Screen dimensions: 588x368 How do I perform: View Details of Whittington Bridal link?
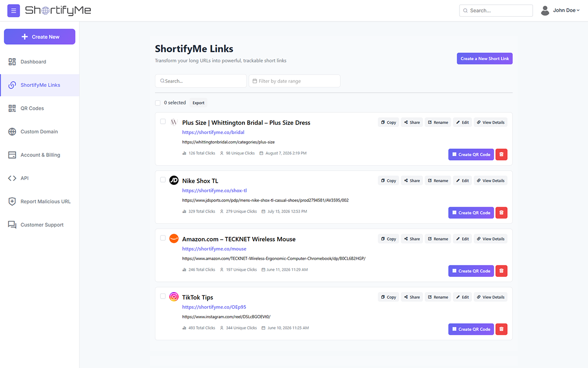(x=491, y=122)
